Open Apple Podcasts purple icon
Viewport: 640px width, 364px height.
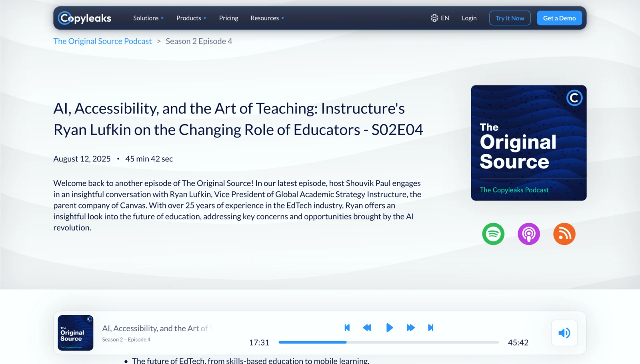(529, 234)
